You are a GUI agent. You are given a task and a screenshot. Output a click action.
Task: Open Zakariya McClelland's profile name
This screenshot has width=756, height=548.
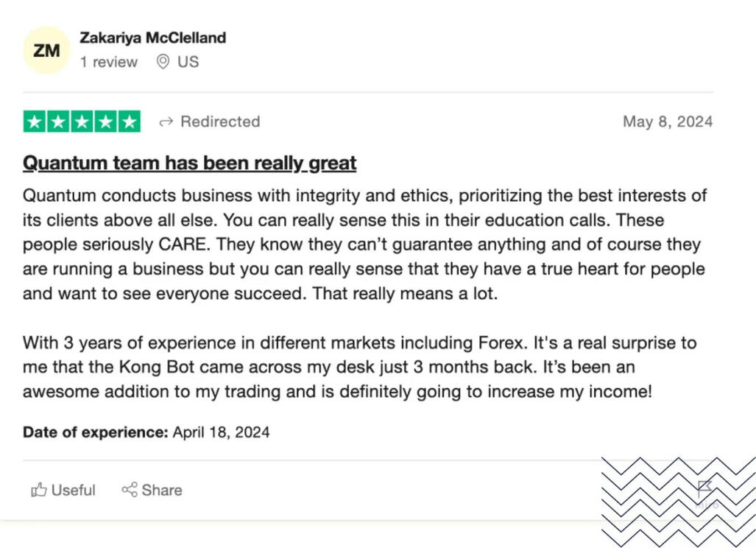click(x=152, y=38)
